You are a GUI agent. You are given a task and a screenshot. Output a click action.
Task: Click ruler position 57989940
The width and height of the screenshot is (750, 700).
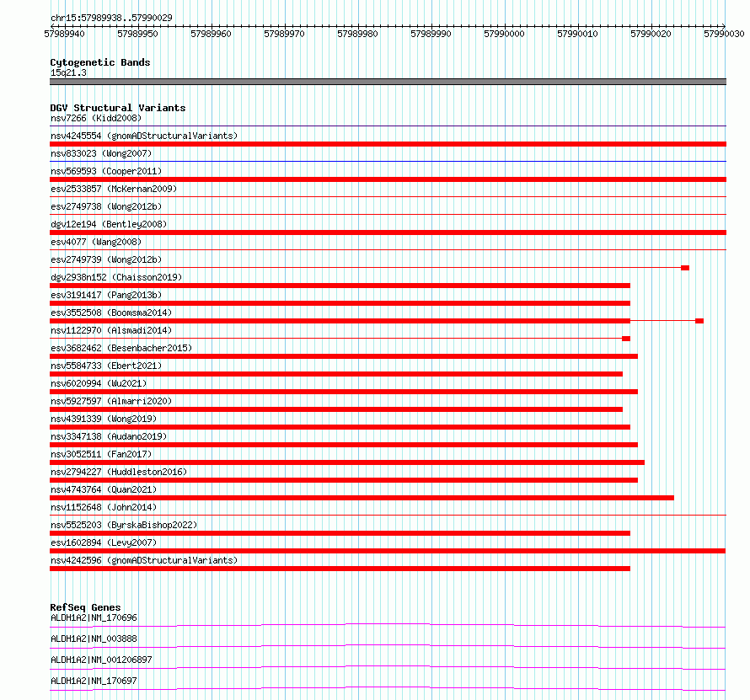(64, 34)
